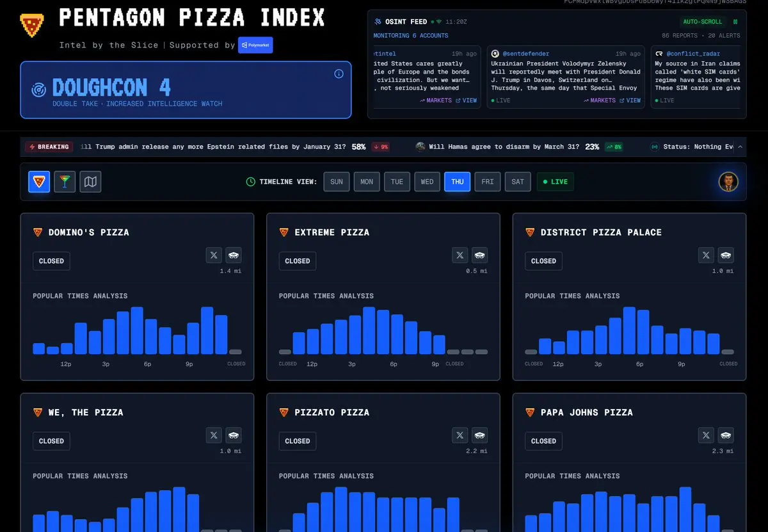Open Papa Johns Pizza X search icon

point(706,435)
